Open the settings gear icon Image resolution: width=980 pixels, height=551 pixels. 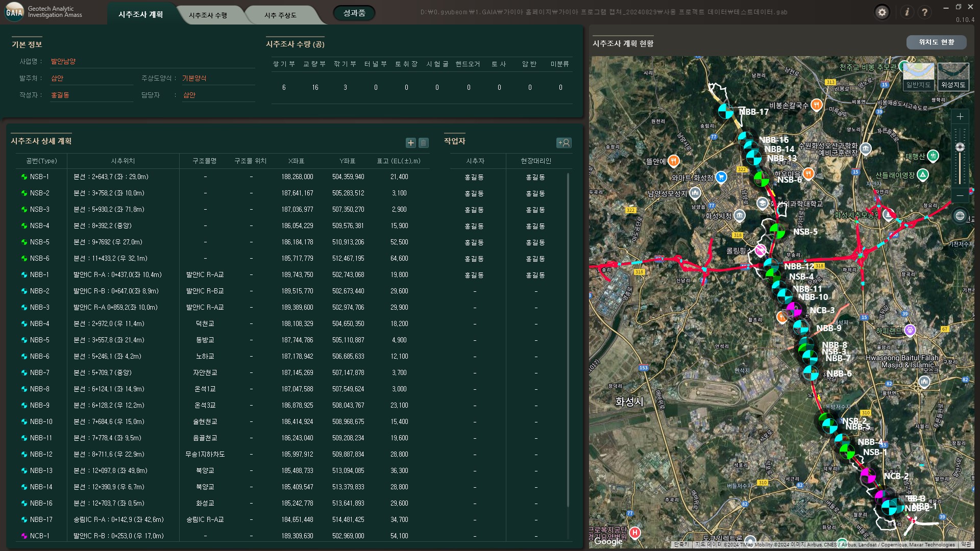882,12
